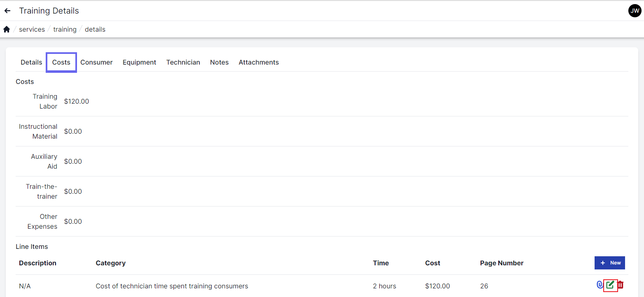Edit the line item with the green pencil icon
The height and width of the screenshot is (297, 644).
[x=610, y=285]
